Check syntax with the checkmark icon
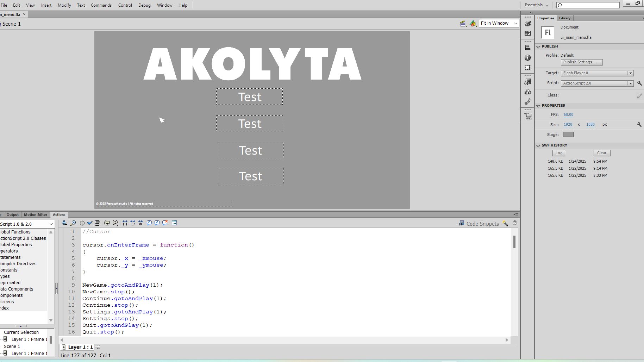Image resolution: width=644 pixels, height=362 pixels. tap(90, 223)
